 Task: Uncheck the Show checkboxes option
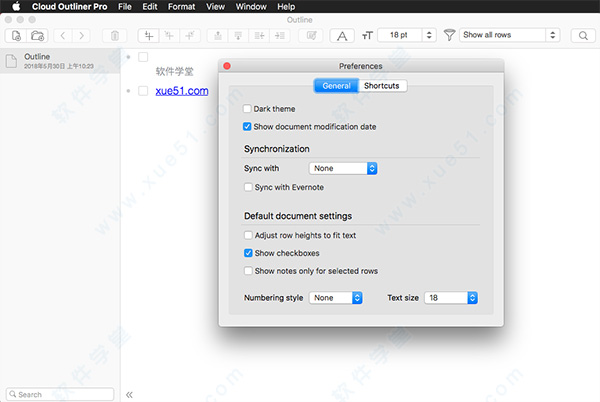pos(248,253)
